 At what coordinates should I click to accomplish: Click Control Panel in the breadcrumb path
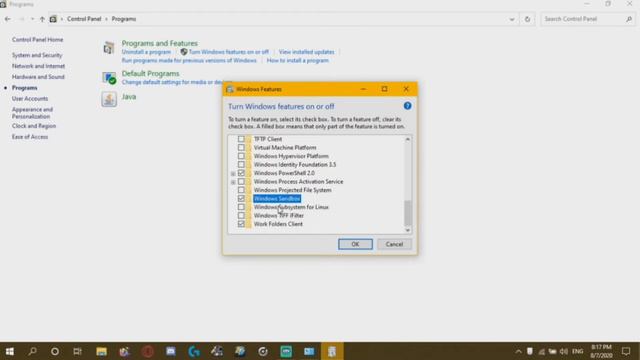(x=84, y=19)
